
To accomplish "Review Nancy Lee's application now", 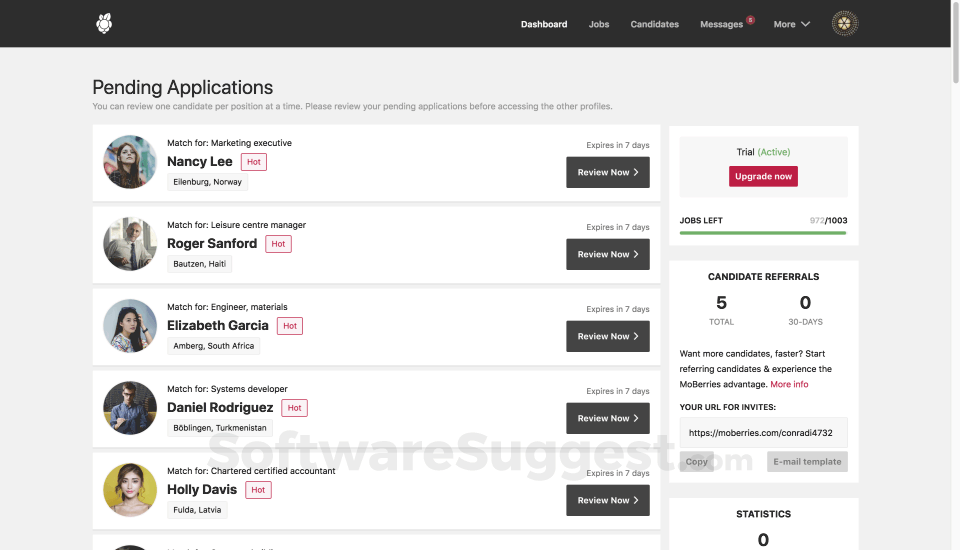I will [x=607, y=172].
